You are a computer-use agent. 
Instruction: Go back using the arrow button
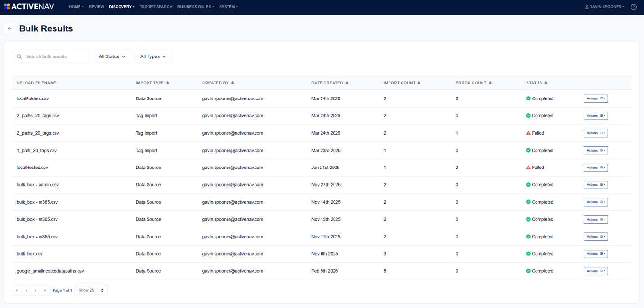click(10, 28)
